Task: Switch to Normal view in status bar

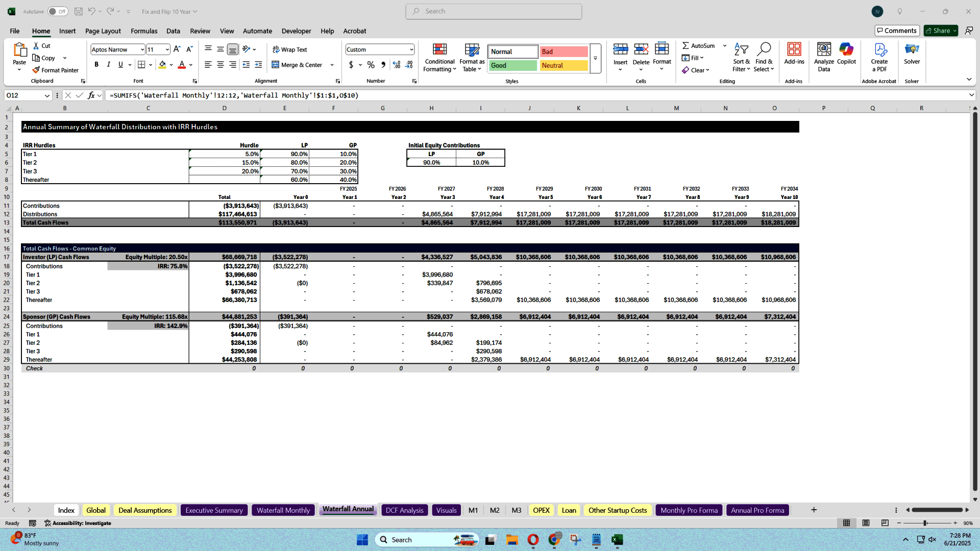Action: [x=846, y=523]
